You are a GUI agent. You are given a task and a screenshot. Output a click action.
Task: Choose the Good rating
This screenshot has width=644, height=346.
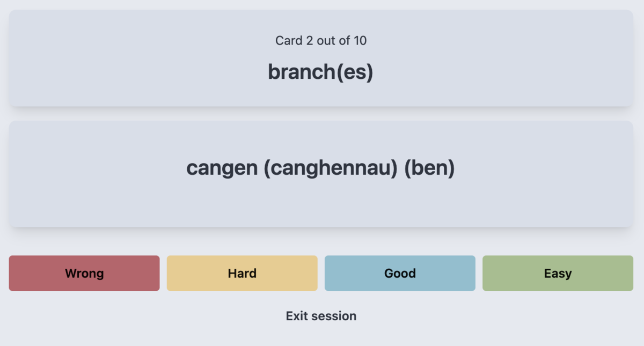click(400, 273)
